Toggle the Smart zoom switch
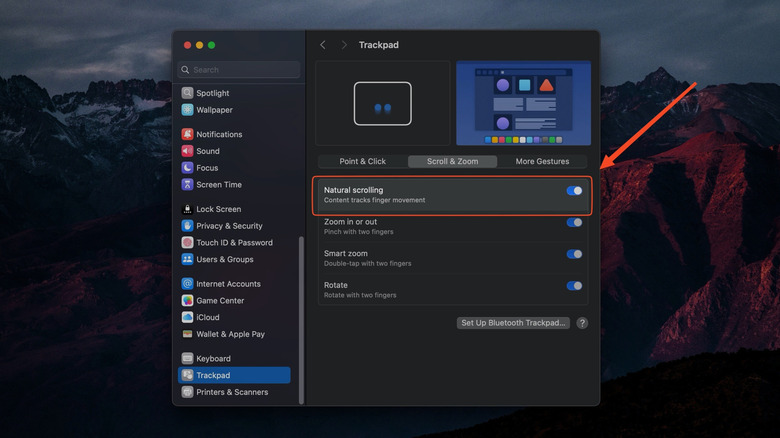 coord(574,254)
